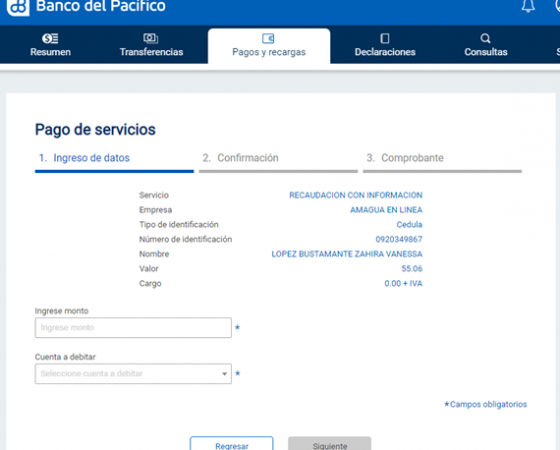Click the Pagos y recargas wallet icon
This screenshot has height=450, width=560.
[268, 38]
